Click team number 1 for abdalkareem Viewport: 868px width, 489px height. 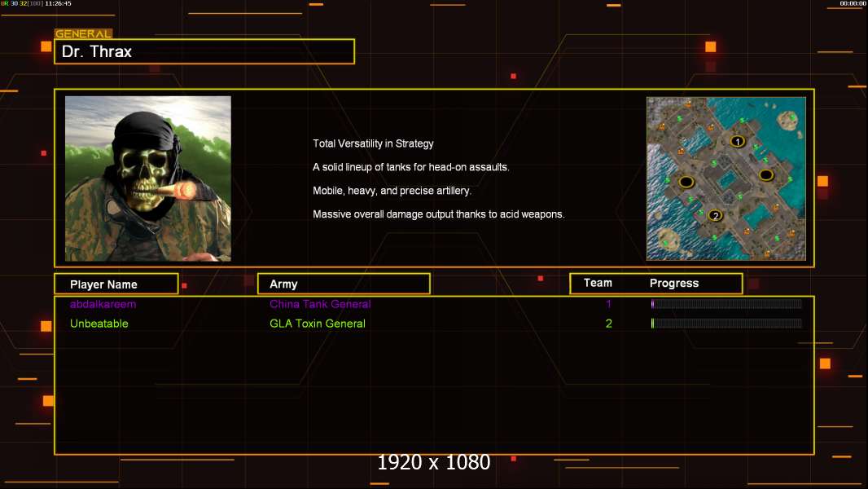coord(608,304)
